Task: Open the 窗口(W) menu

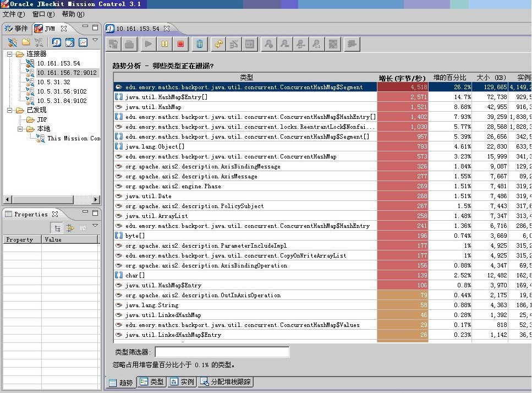Action: click(x=43, y=14)
